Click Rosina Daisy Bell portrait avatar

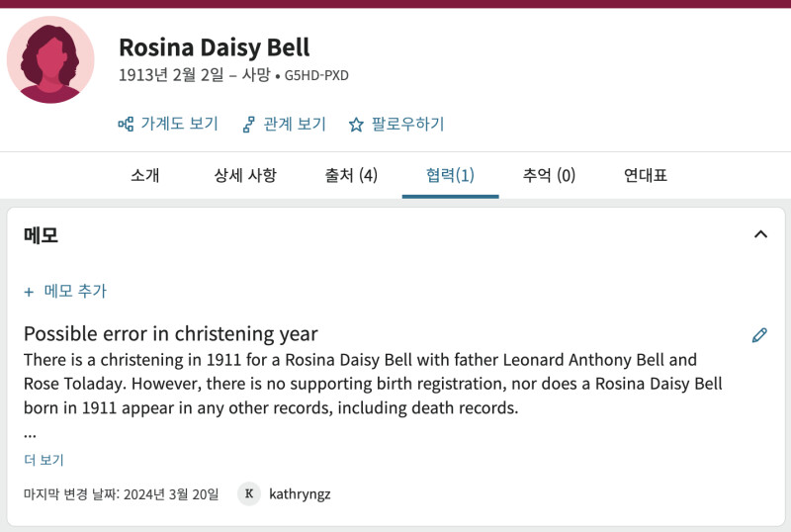tap(50, 59)
